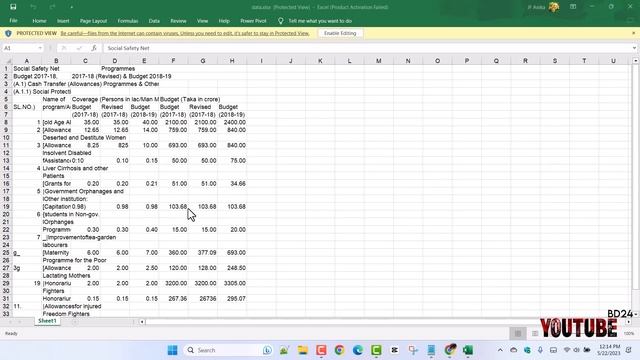Click the cell reading Lactating Mothers

click(x=67, y=276)
